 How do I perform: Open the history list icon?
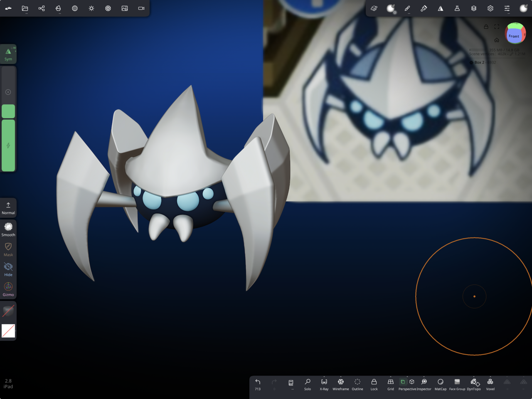point(291,384)
